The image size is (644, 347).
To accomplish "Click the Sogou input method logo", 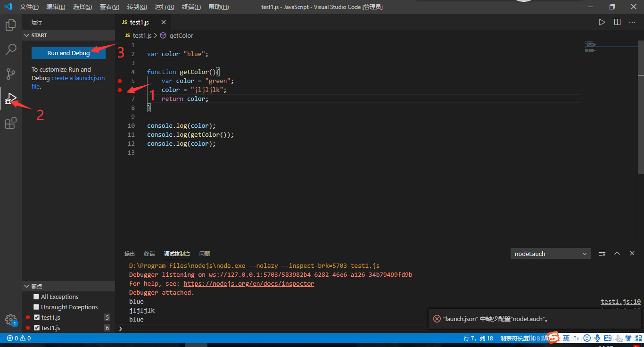I will [553, 338].
